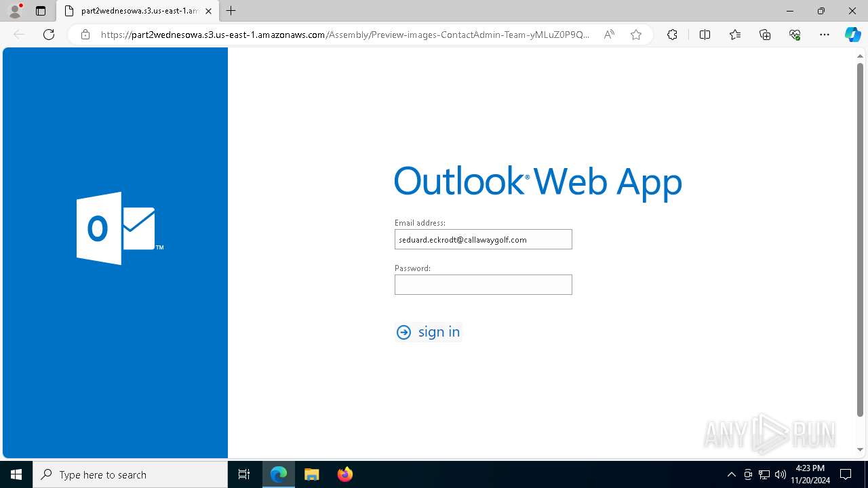Activate Read aloud in address bar
868x488 pixels.
(x=609, y=35)
